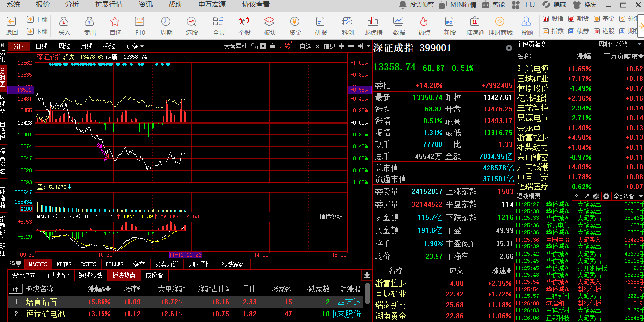Viewport: 644px width, 322px height.
Task: Click the gear icon beside 深证成指 title
Action: (509, 48)
